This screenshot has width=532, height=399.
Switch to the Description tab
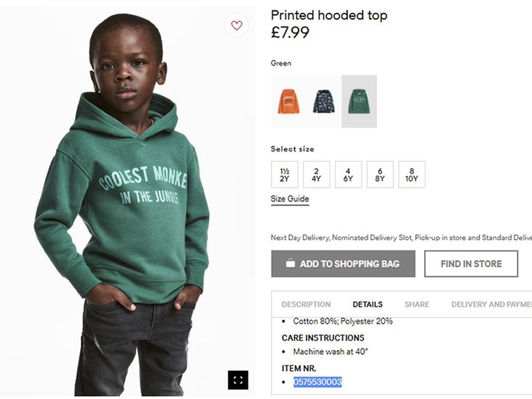pyautogui.click(x=306, y=304)
